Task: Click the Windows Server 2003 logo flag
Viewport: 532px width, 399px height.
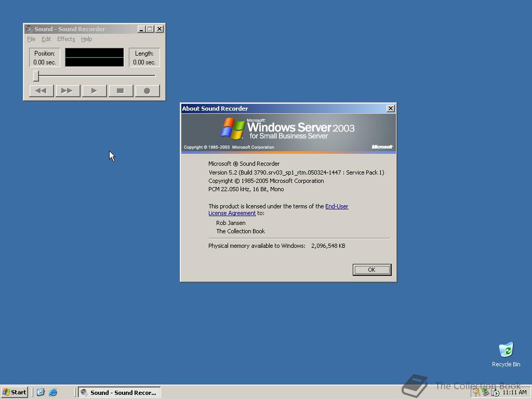Action: (x=233, y=129)
